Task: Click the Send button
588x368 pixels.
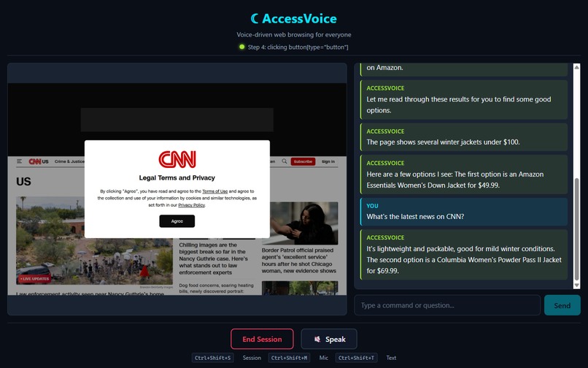Action: tap(562, 305)
